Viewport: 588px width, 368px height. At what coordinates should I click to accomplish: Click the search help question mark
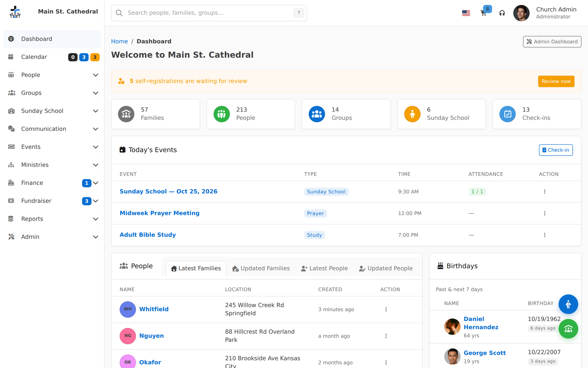(x=299, y=13)
